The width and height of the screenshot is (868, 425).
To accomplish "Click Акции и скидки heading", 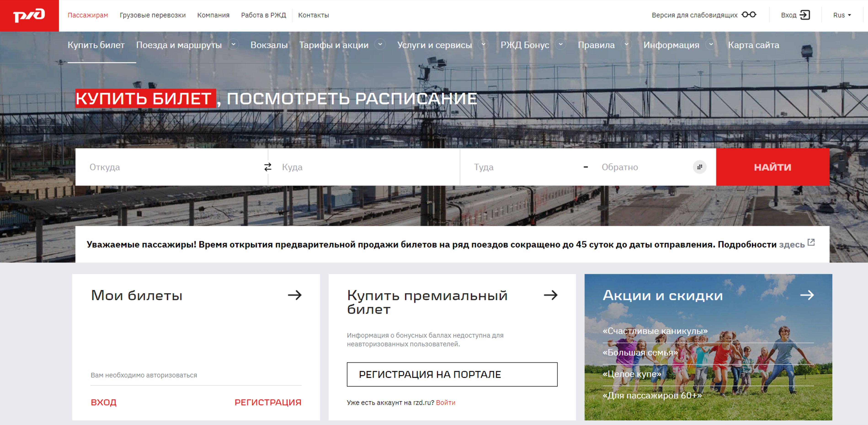I will 663,296.
